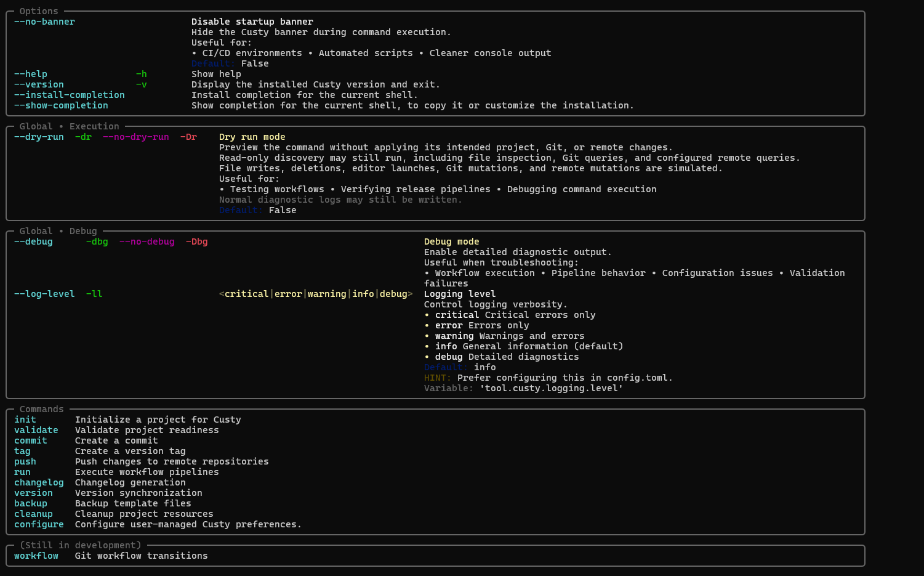Click --show-completion option
Viewport: 924px width, 576px height.
[x=61, y=105]
